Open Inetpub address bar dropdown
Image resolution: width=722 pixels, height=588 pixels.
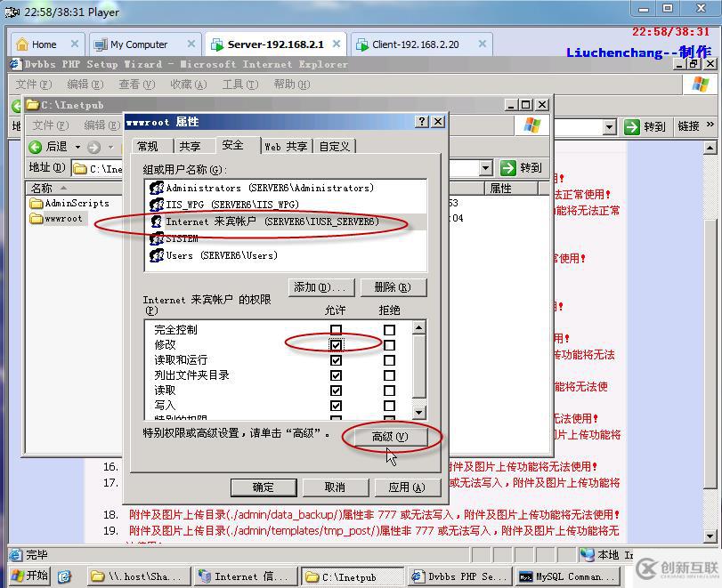point(486,168)
